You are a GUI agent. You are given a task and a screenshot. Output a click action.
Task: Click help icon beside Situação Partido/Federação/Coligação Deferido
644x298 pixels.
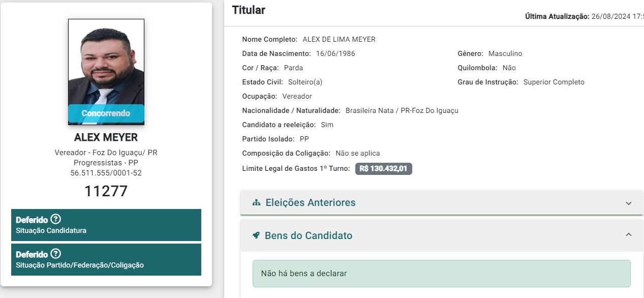tap(56, 254)
